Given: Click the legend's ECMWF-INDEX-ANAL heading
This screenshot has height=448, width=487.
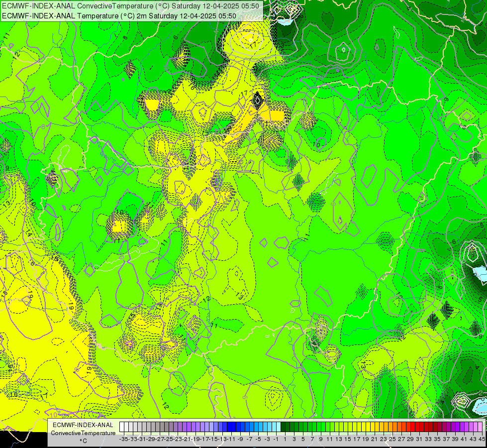Looking at the screenshot, I should click(x=83, y=425).
